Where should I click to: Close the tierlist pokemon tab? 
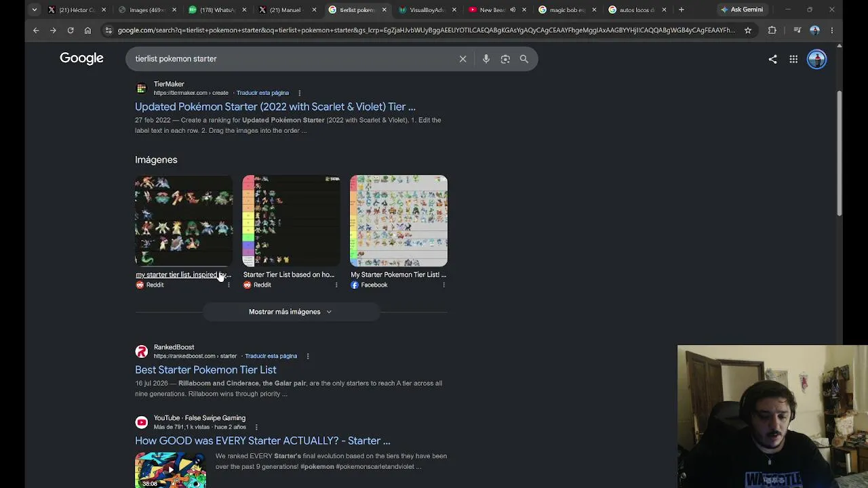(x=384, y=9)
